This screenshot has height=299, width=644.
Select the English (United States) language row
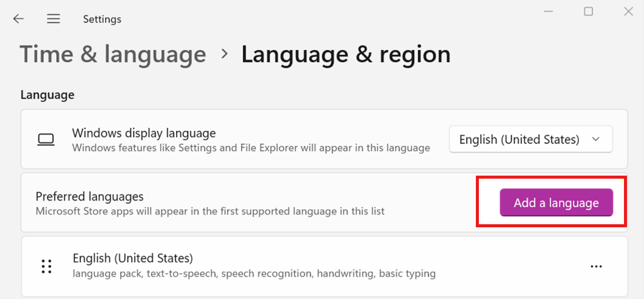coord(324,266)
